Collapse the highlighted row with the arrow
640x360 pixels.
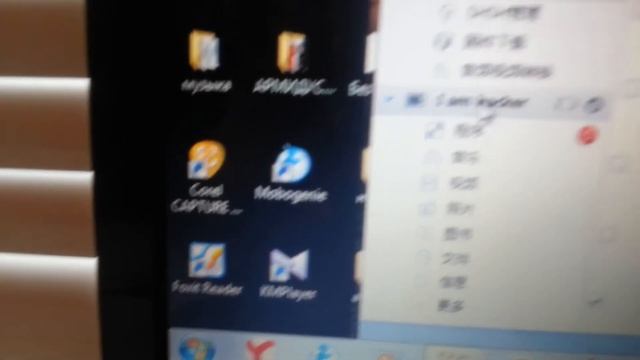pyautogui.click(x=390, y=99)
